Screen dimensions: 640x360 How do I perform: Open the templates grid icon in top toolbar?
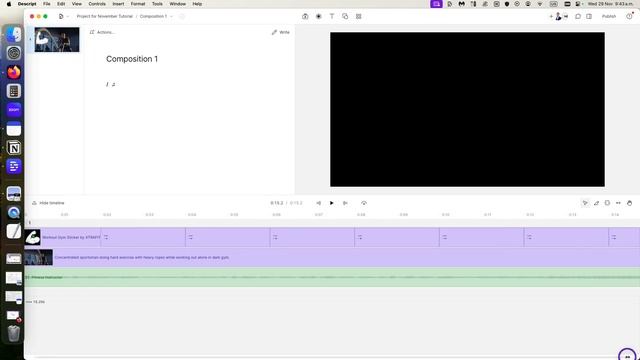pos(358,16)
